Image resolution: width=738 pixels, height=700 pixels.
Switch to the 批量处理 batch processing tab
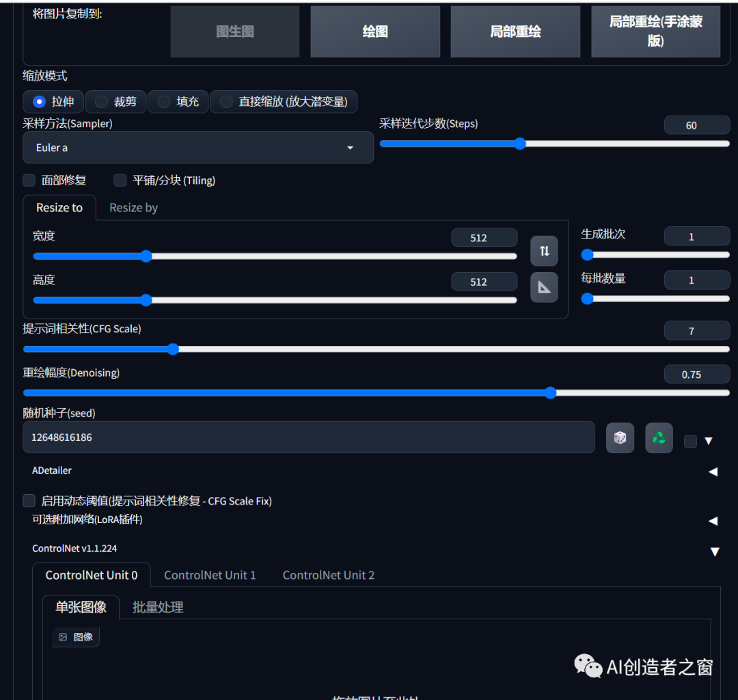coord(158,606)
